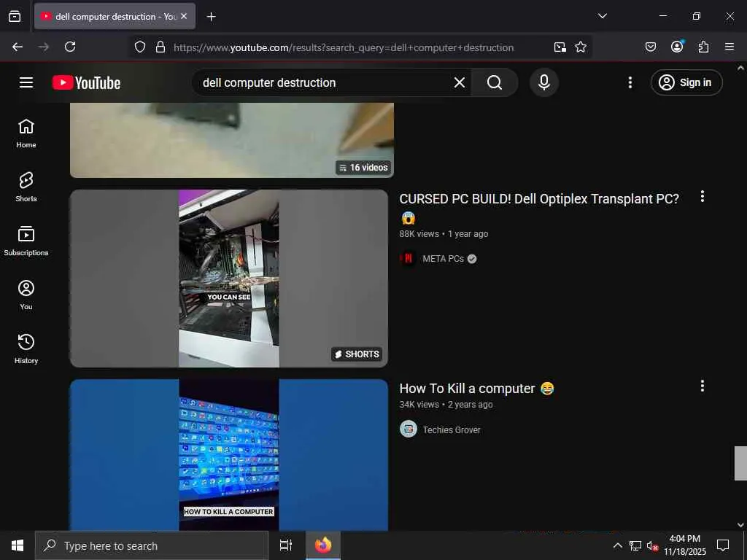Click the Firefox address bar URL
Viewport: 747px width, 560px height.
(344, 47)
